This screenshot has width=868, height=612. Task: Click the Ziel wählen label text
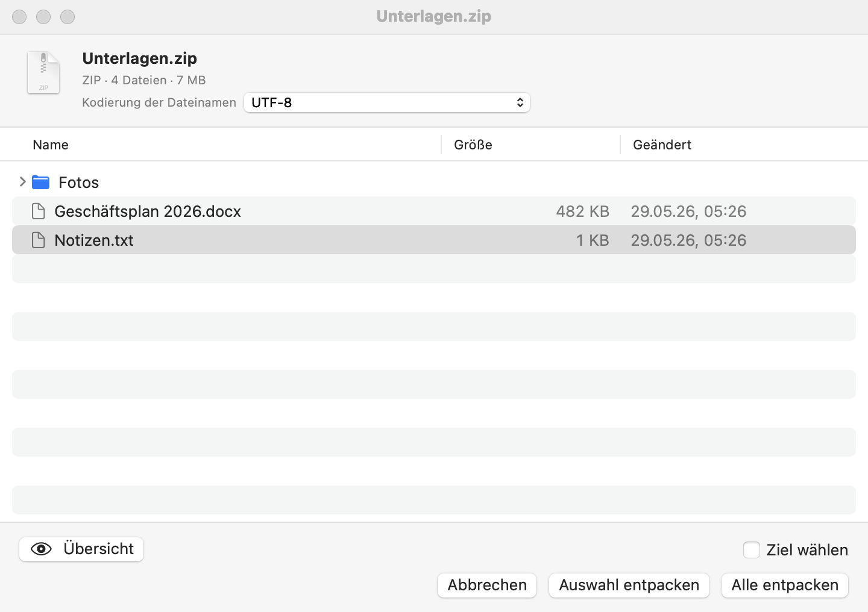click(807, 550)
